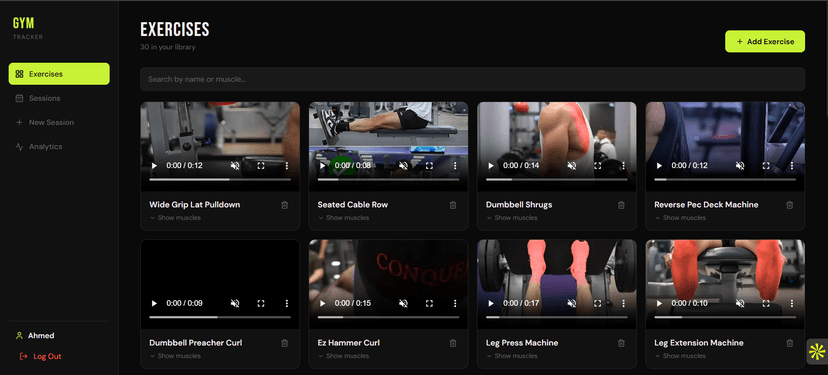828x375 pixels.
Task: Open more options on Ez Hammer Curl video
Action: (x=455, y=304)
